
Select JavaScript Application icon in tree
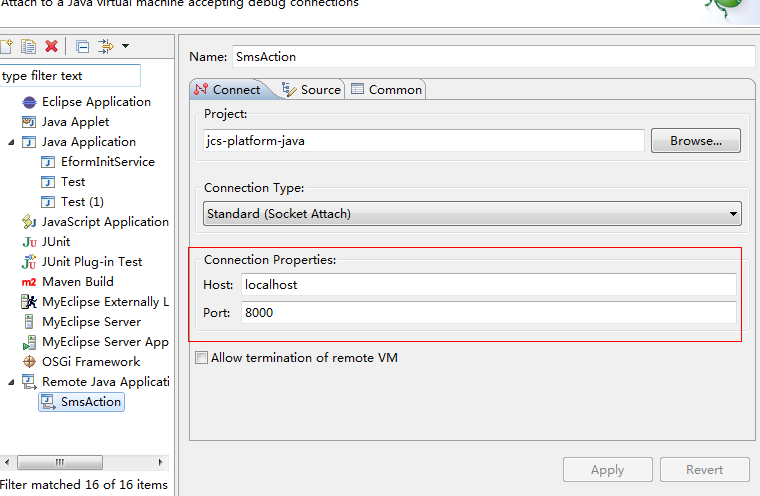coord(29,222)
